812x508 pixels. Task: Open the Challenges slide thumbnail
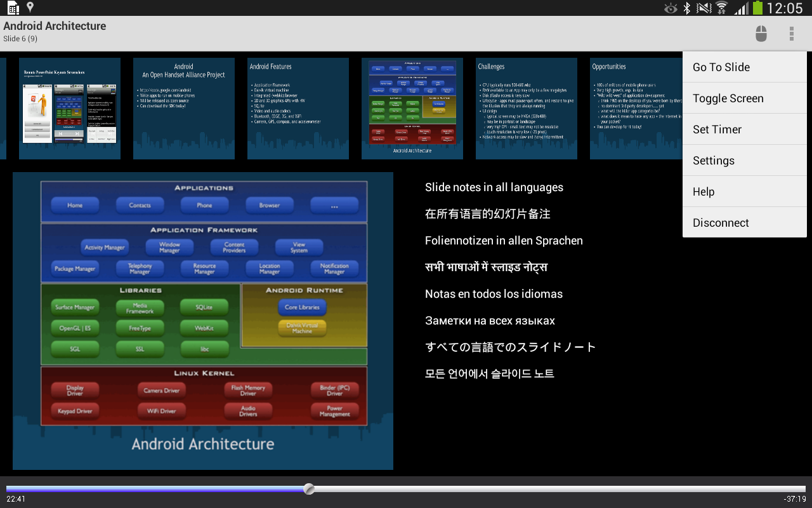pyautogui.click(x=527, y=109)
